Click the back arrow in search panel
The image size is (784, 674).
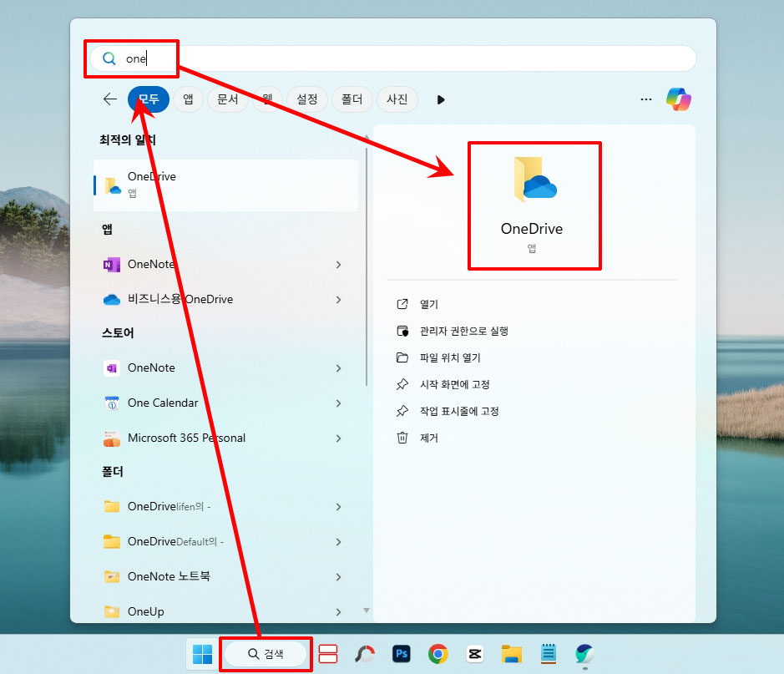pyautogui.click(x=109, y=99)
